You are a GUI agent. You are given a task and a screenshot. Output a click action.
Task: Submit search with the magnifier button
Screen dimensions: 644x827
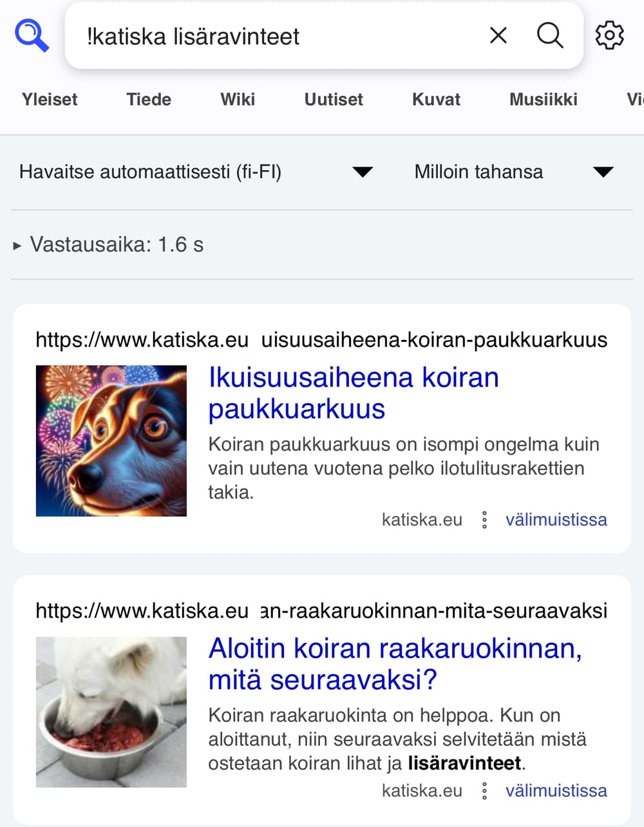(550, 35)
